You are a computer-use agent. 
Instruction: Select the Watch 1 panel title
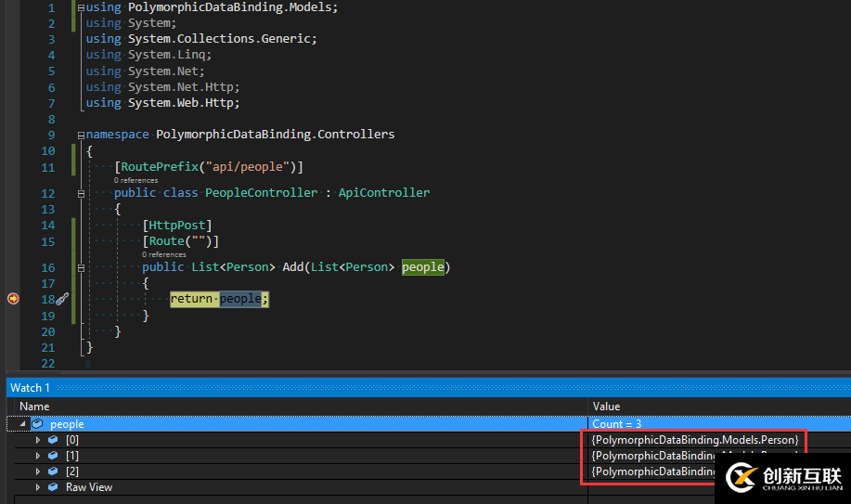pos(30,388)
